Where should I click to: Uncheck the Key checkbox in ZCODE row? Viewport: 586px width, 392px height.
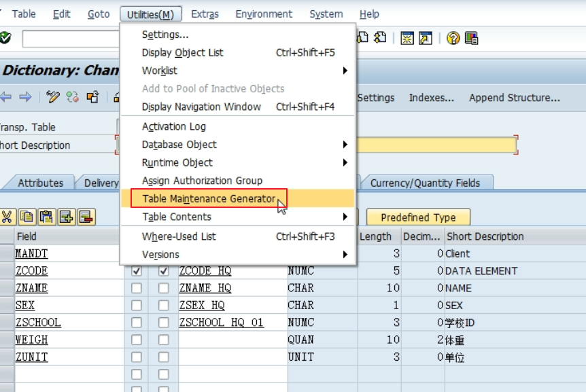point(137,270)
